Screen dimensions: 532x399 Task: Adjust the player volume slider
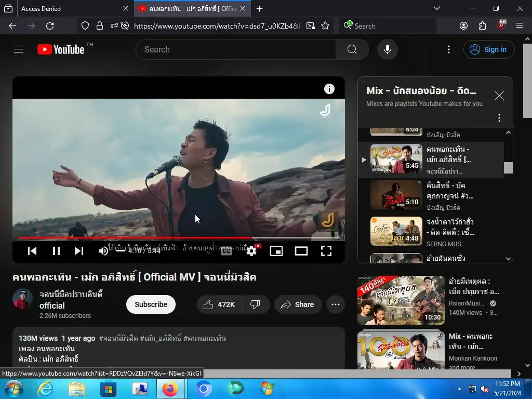coord(121,251)
